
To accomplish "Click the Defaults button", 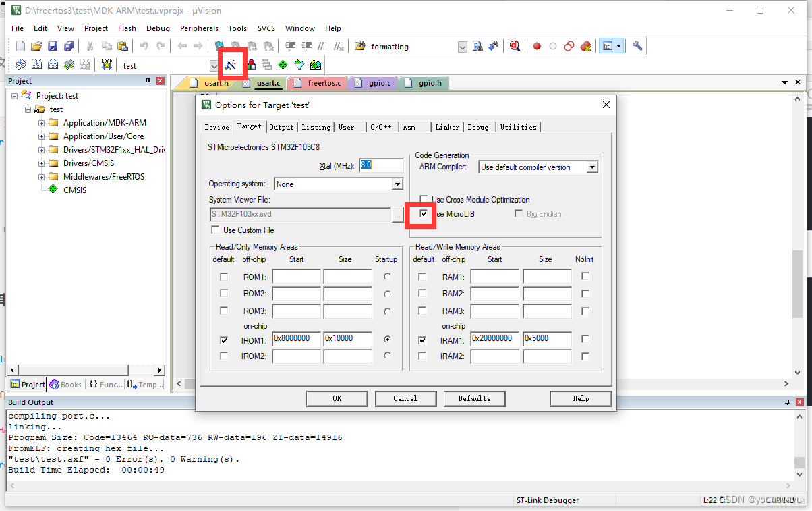I will [x=475, y=398].
